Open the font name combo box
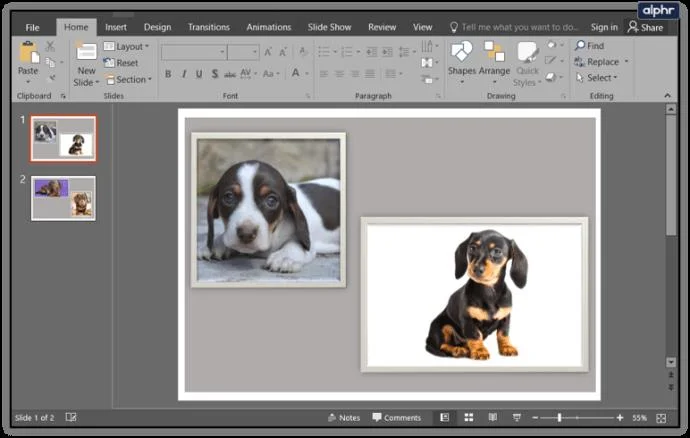Viewport: 690px width, 438px height. (x=194, y=52)
